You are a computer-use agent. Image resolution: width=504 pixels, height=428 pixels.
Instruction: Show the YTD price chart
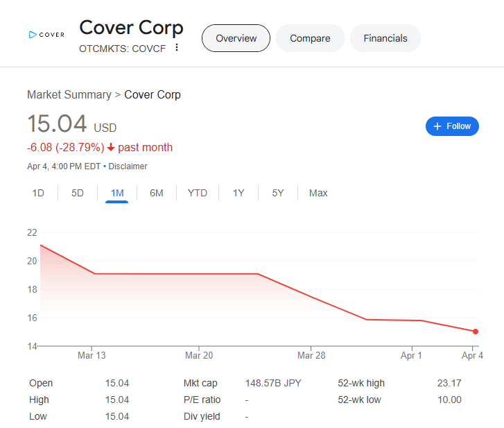pyautogui.click(x=198, y=193)
